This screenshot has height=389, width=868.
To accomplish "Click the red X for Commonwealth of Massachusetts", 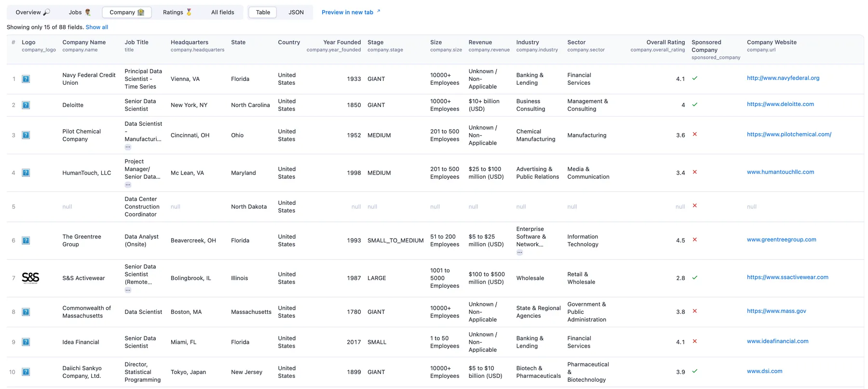I will 695,311.
